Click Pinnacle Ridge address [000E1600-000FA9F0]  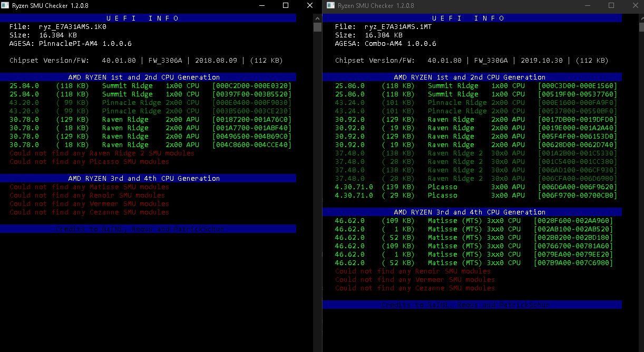[577, 102]
